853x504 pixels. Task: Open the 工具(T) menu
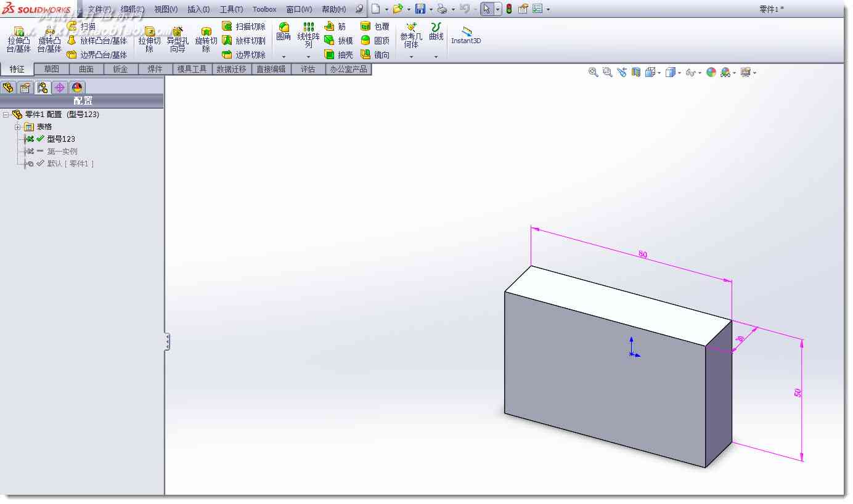pyautogui.click(x=231, y=9)
